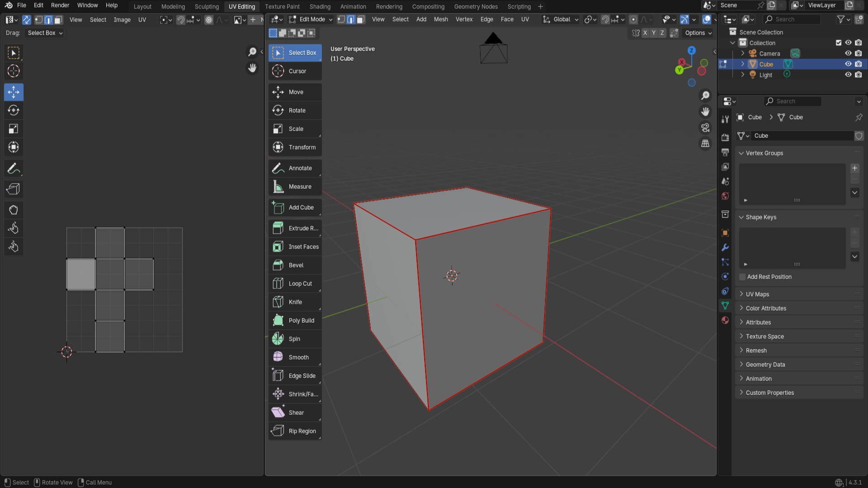Select the Knife tool
This screenshot has width=868, height=488.
[x=295, y=302]
